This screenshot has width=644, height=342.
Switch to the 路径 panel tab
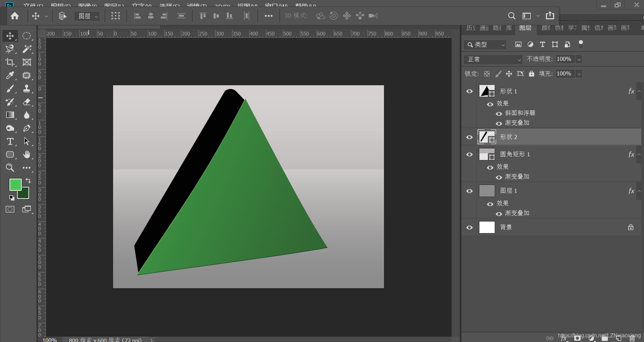coord(497,28)
